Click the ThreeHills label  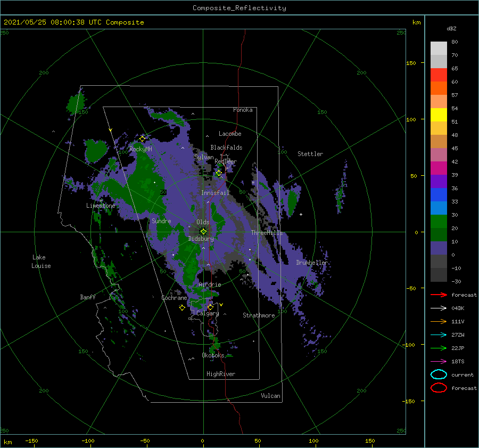pyautogui.click(x=267, y=233)
